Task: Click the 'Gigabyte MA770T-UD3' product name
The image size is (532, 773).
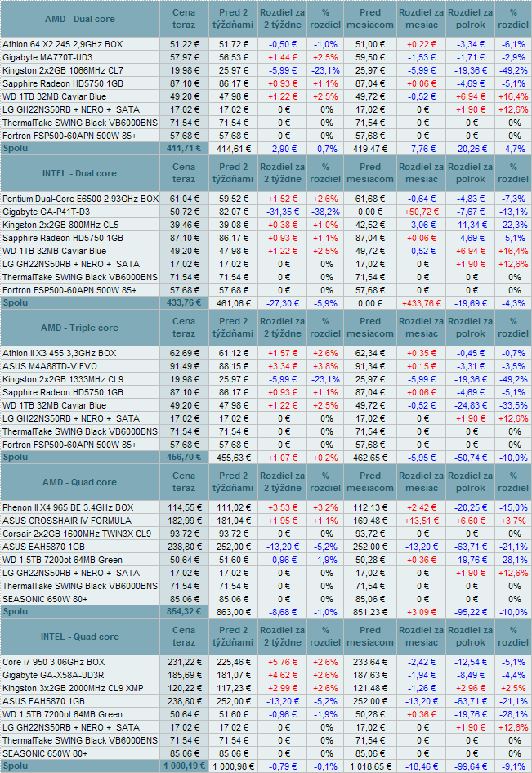Action: [x=47, y=57]
